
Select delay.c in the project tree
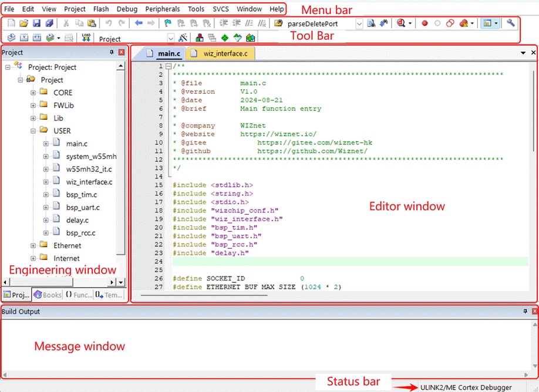[x=77, y=220]
